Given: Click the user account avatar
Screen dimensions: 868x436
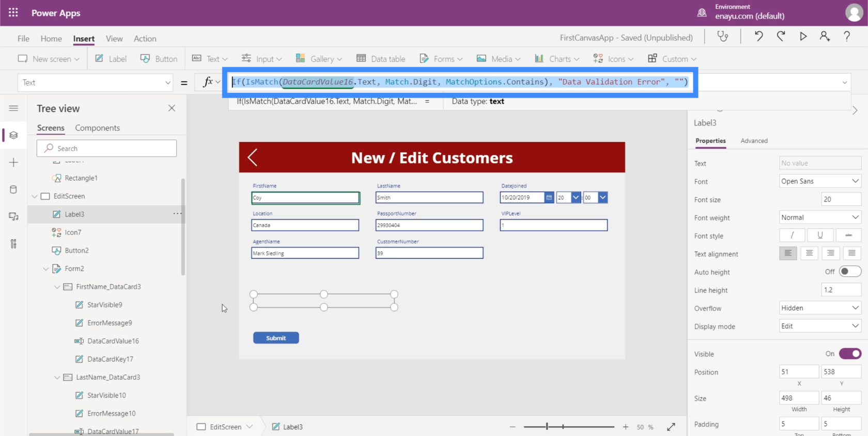Looking at the screenshot, I should (x=854, y=12).
